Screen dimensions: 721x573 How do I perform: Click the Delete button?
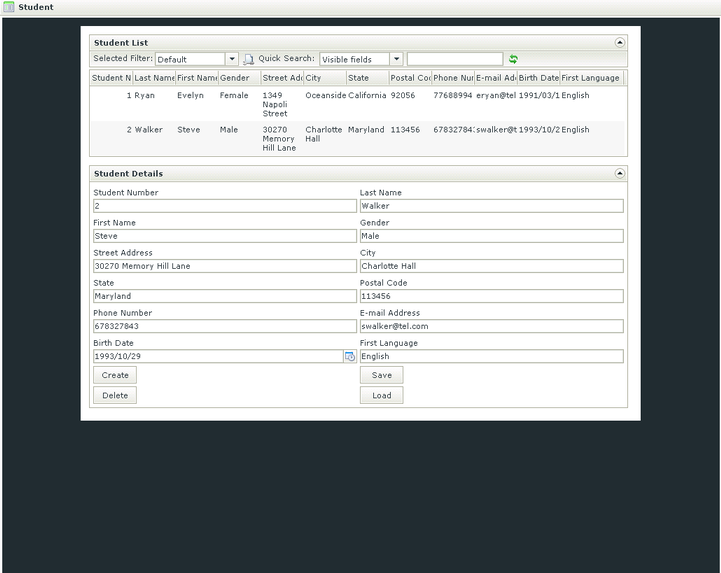[x=115, y=395]
